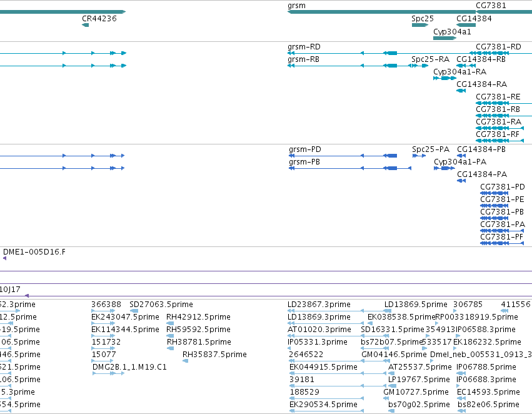The image size is (532, 414).
Task: Open the IP06788.5prime EST label
Action: point(486,367)
